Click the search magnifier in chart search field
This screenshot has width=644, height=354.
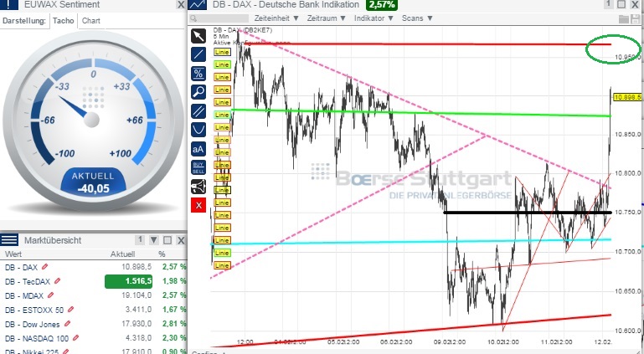[x=193, y=18]
